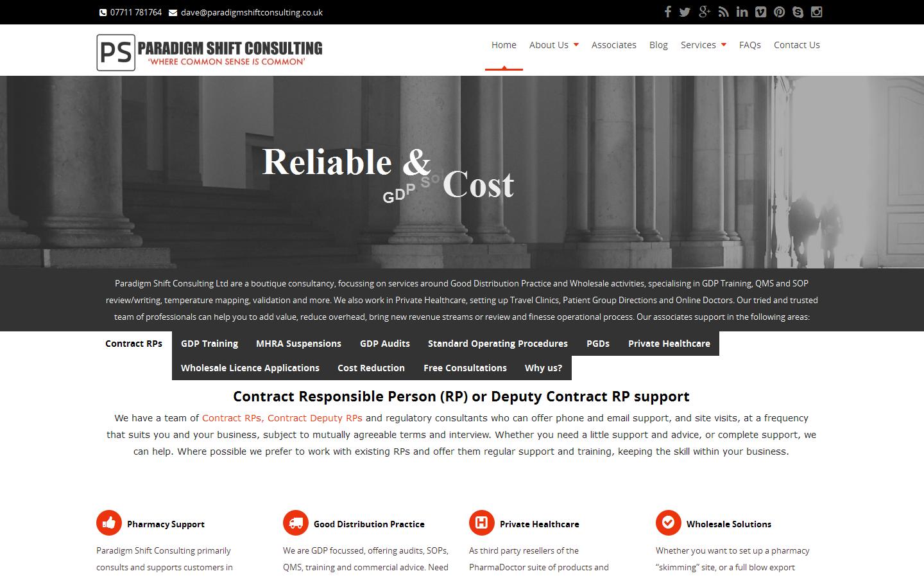
Task: Open the RSS feed icon
Action: click(x=723, y=12)
